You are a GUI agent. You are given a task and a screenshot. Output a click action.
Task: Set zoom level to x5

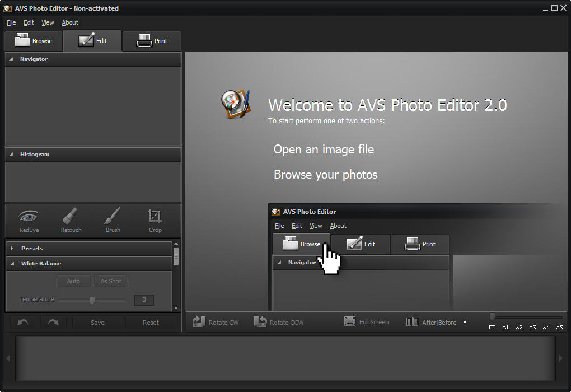click(559, 327)
